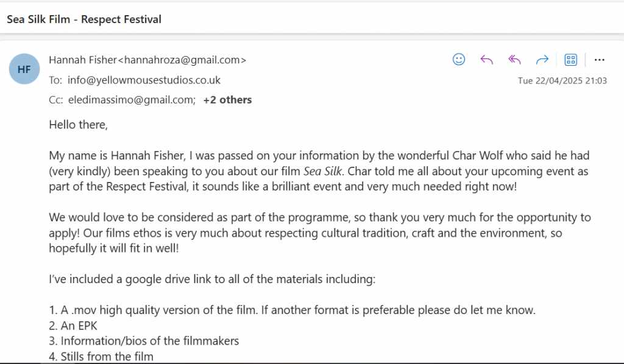Click list item 3 Information/bios of the filmmakers

click(x=144, y=341)
